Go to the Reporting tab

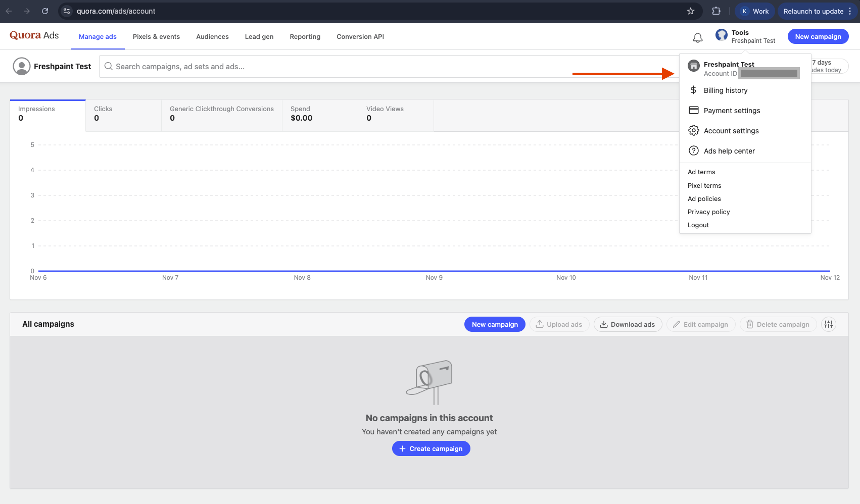coord(305,37)
